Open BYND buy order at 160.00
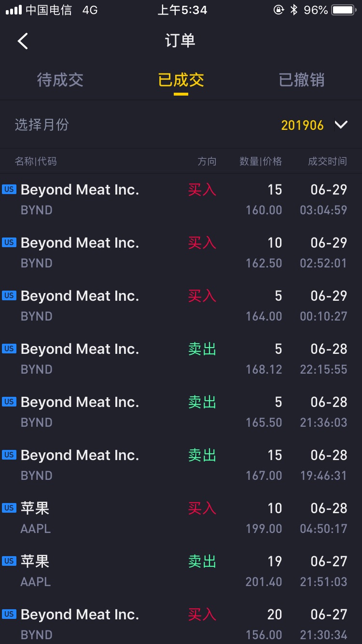Viewport: 362px width, 644px height. 181,200
